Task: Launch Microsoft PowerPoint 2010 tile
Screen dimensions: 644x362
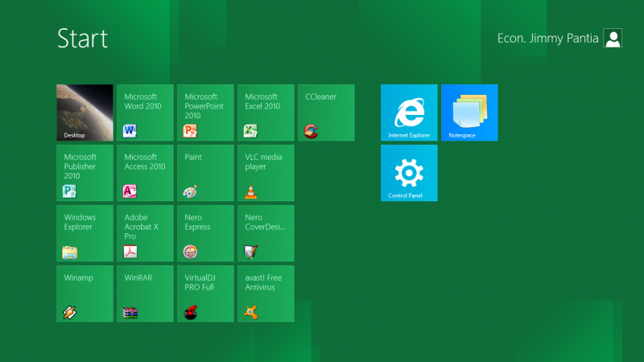Action: (x=205, y=113)
